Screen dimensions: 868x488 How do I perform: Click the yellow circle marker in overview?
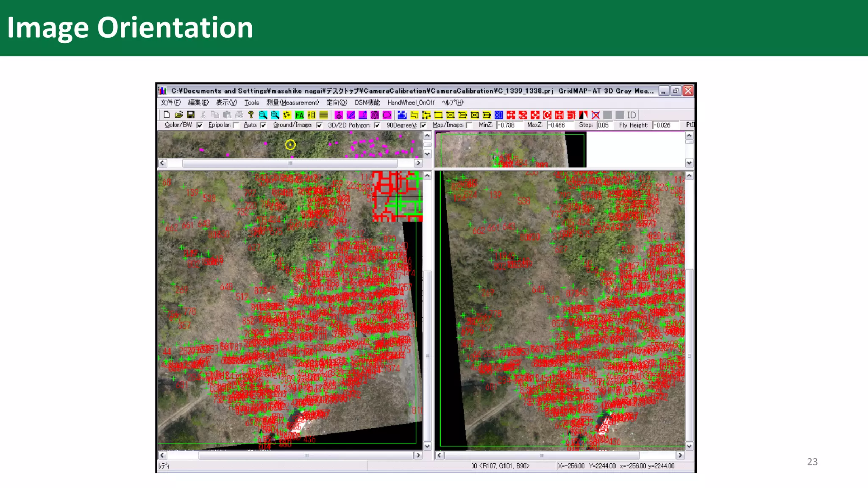[x=290, y=145]
